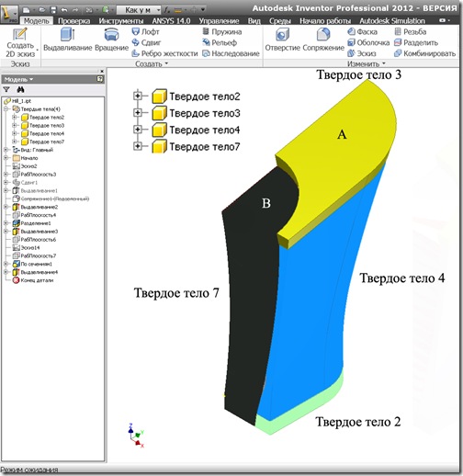Expand the Разделение1 feature node
This screenshot has height=476, width=463.
[6, 223]
